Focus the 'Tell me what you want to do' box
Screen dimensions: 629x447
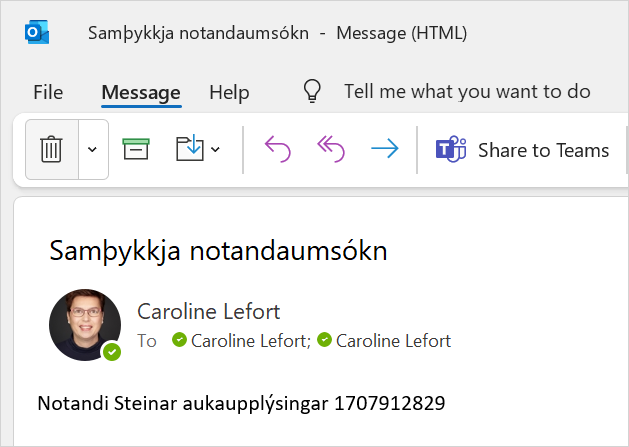[x=467, y=92]
